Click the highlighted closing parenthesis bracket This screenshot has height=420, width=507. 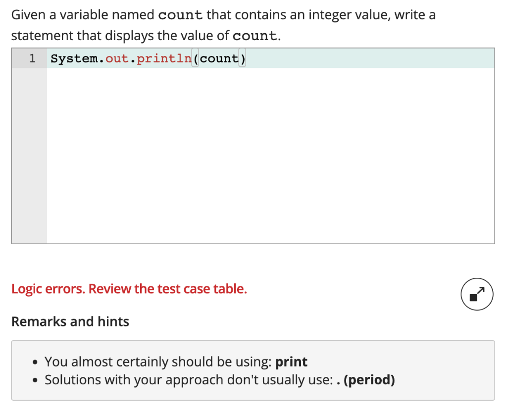pos(242,58)
